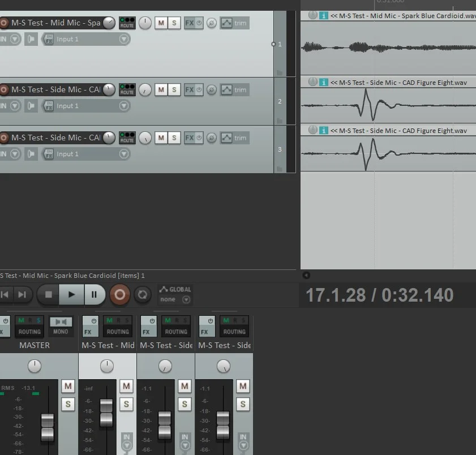Toggle phase invert on track 2
476x455 pixels.
211,89
